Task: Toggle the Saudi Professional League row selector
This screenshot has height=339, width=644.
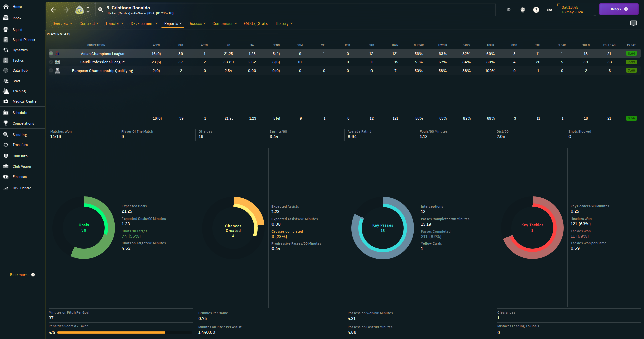Action: 51,62
